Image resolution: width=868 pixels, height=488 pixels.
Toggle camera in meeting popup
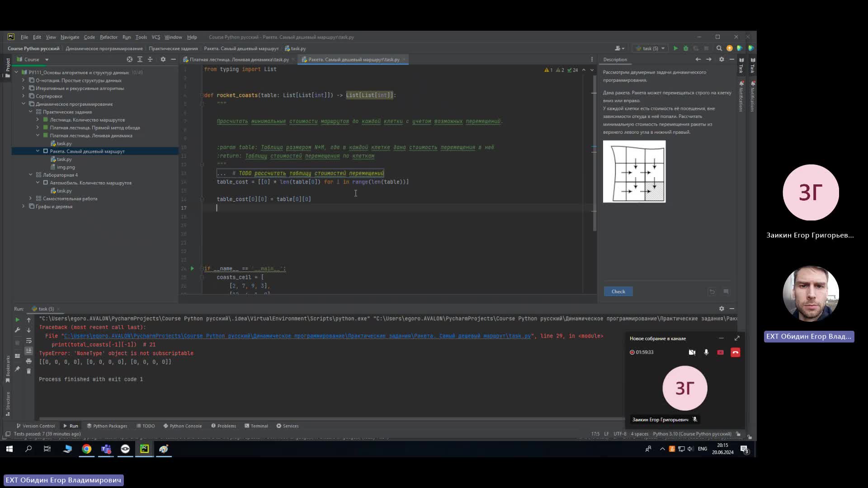coord(692,352)
